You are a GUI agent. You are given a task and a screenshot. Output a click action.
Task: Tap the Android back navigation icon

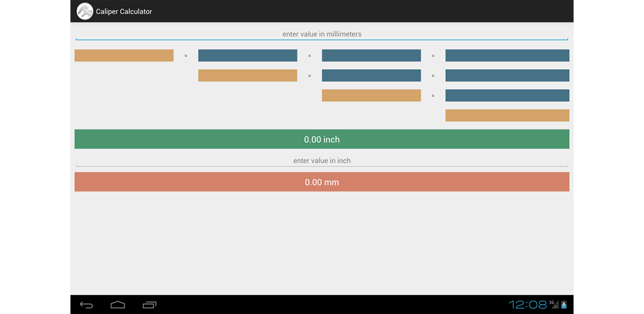tap(86, 305)
